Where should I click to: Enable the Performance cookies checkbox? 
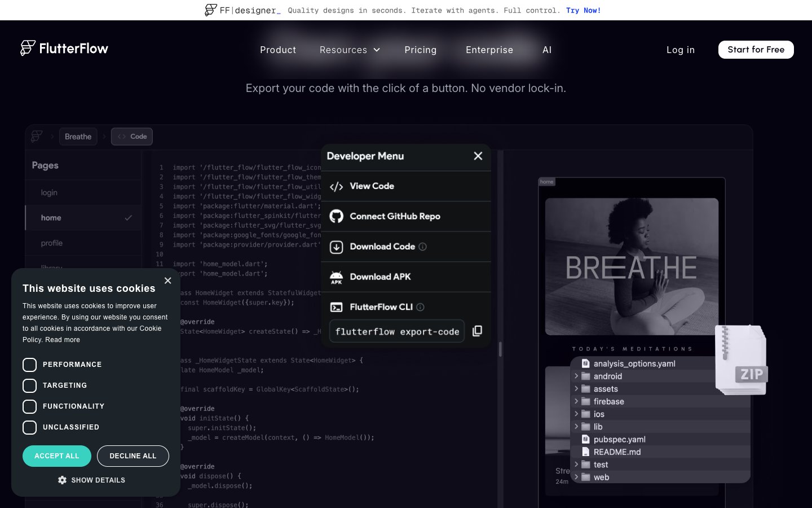pyautogui.click(x=30, y=365)
